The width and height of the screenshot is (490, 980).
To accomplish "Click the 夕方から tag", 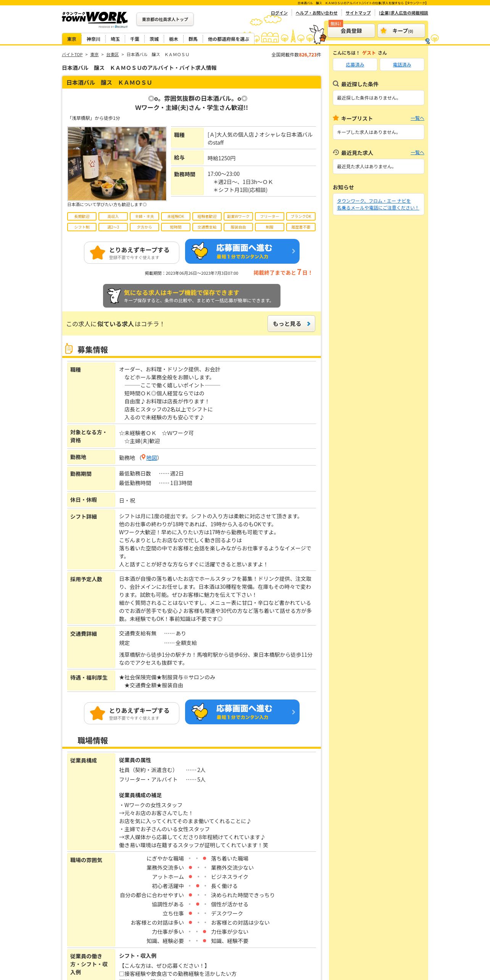I will click(x=144, y=227).
